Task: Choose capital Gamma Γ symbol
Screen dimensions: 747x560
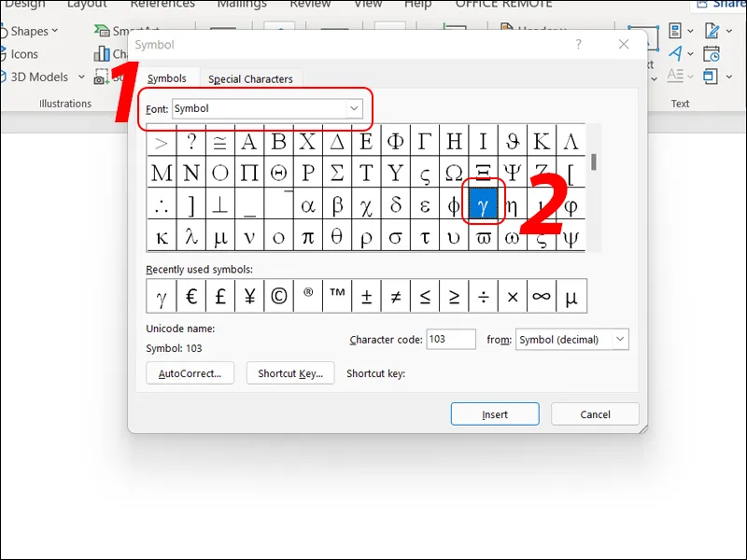Action: point(425,142)
